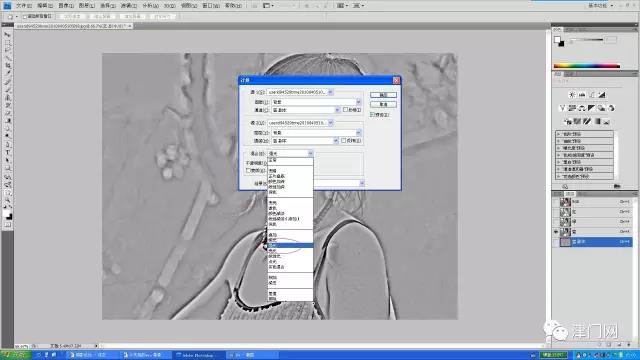Click Brightness/Contrast adjustment icon
The height and width of the screenshot is (360, 640).
click(x=572, y=95)
